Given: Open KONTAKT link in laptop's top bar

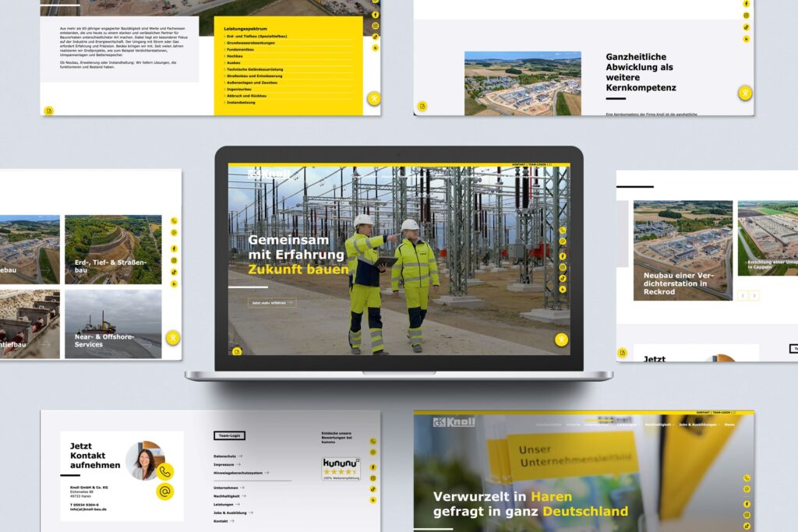Looking at the screenshot, I should (x=518, y=165).
